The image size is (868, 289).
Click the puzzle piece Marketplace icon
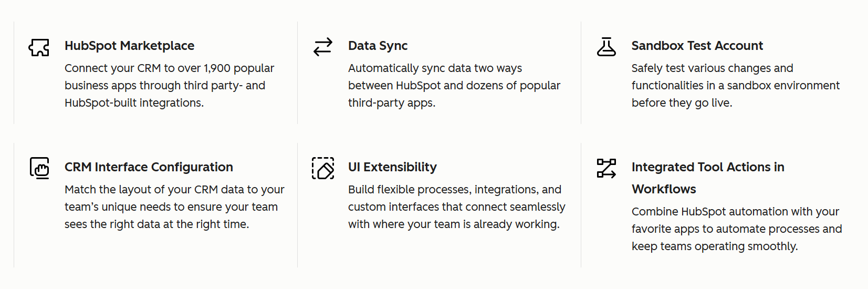pyautogui.click(x=39, y=47)
